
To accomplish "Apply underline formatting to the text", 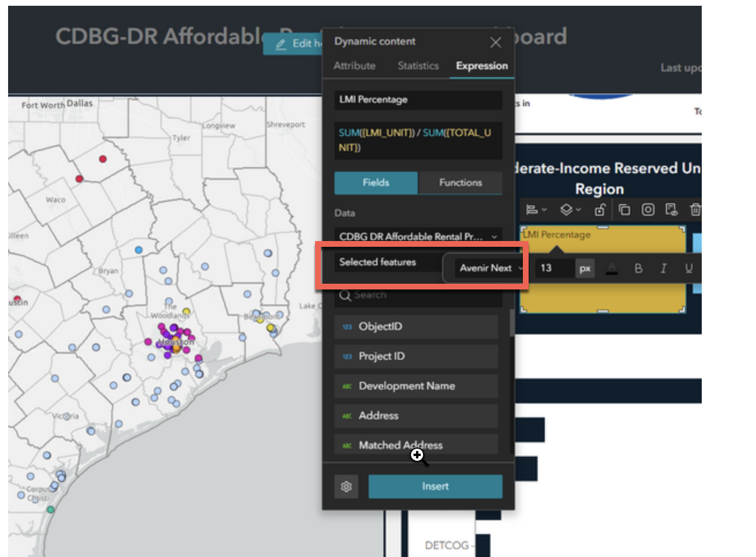I will pyautogui.click(x=689, y=268).
